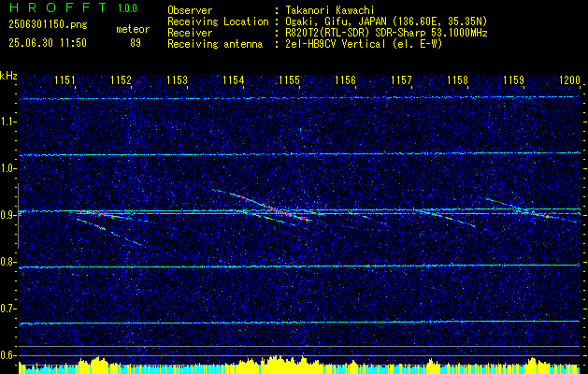Click the version number 1.0.0
This screenshot has width=588, height=374.
127,7
